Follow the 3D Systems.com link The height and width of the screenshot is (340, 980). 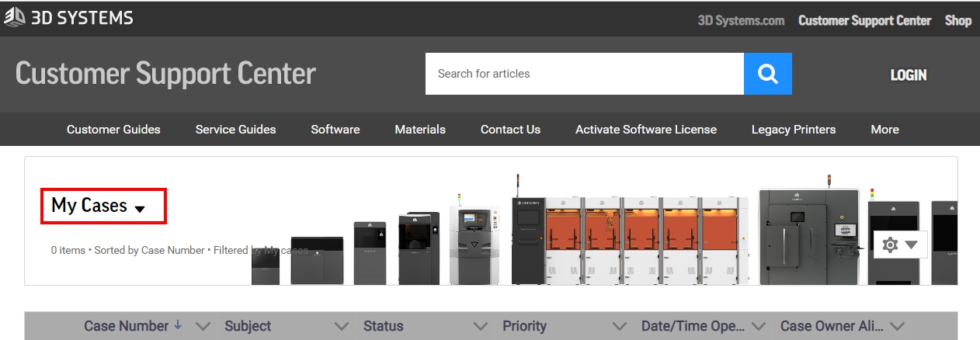pyautogui.click(x=740, y=21)
